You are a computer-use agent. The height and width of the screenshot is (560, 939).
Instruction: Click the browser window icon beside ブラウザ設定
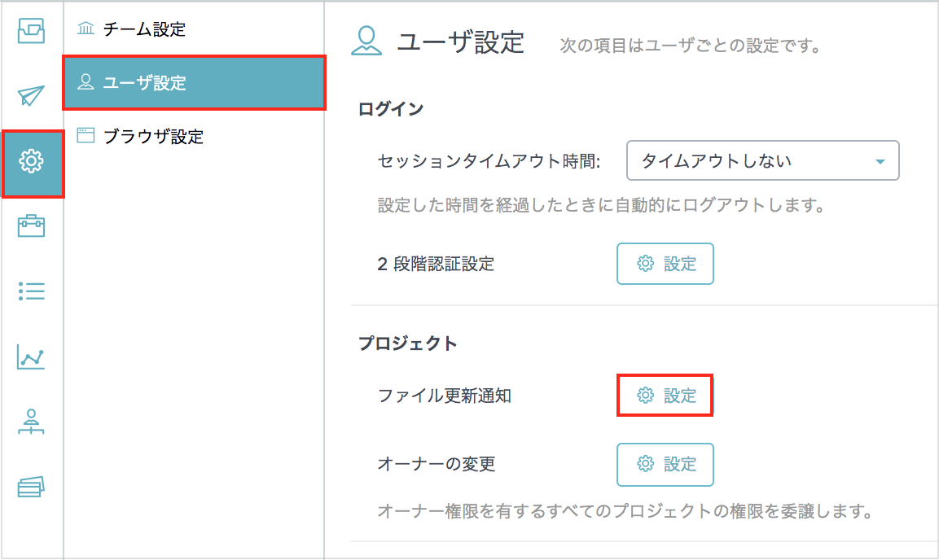point(86,135)
